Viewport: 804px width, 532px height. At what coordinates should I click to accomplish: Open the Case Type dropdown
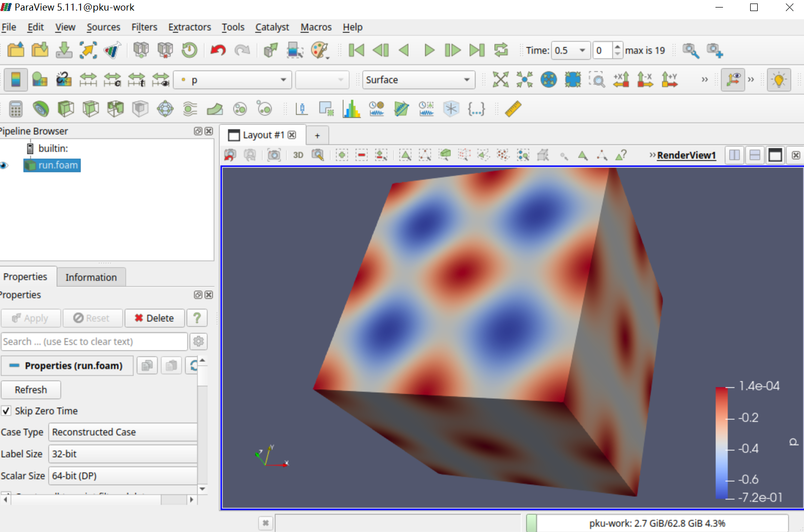tap(123, 432)
